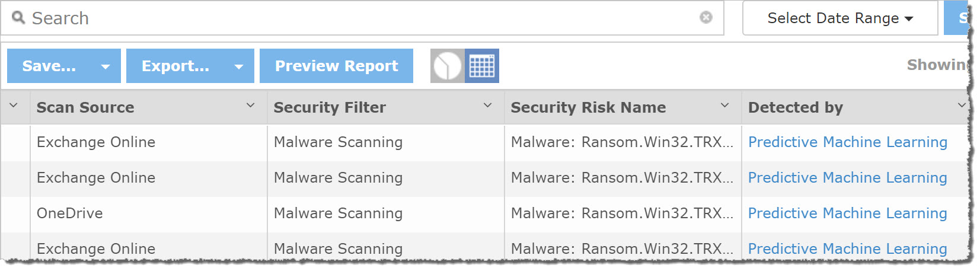980x271 pixels.
Task: Switch to table grid view
Action: 482,66
